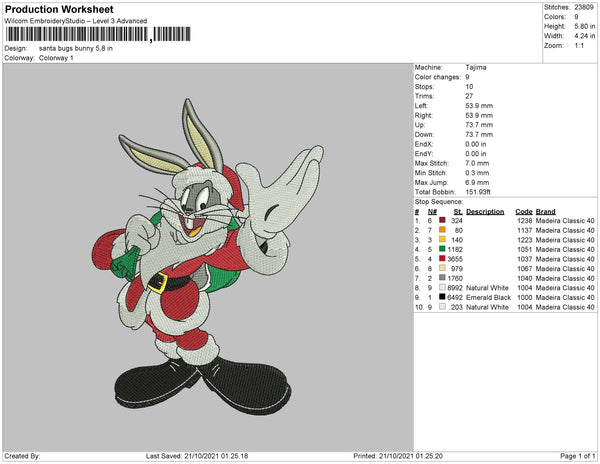Screen dimensions: 600x464
Task: Click thread code '1137' in stop 2
Action: [525, 230]
